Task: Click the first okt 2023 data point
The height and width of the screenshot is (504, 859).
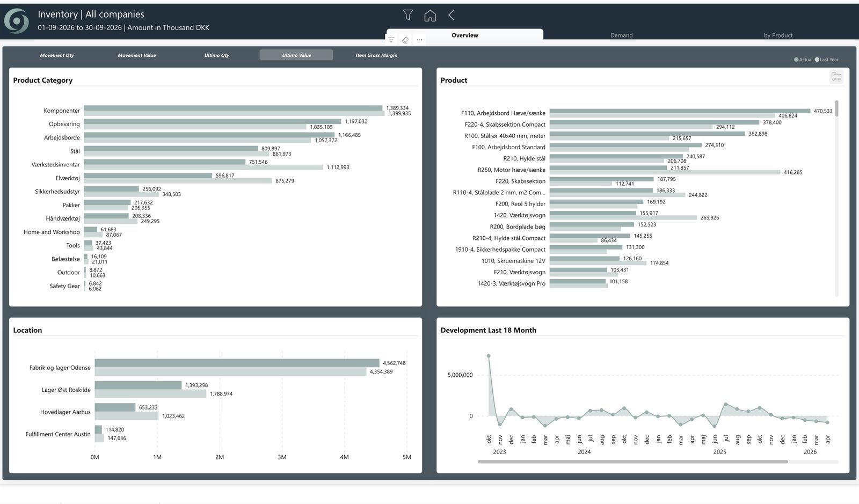Action: point(489,355)
